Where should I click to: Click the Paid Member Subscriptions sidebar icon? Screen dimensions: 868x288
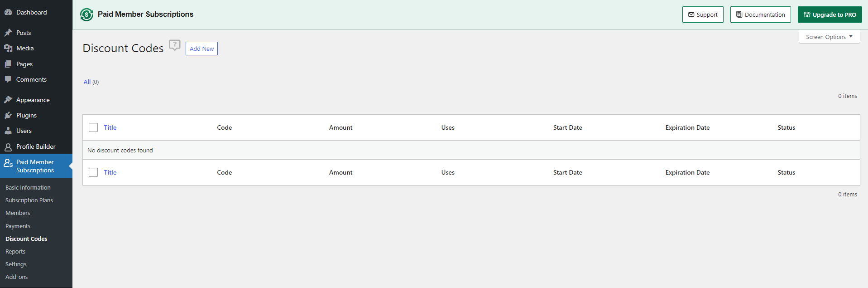pyautogui.click(x=8, y=162)
